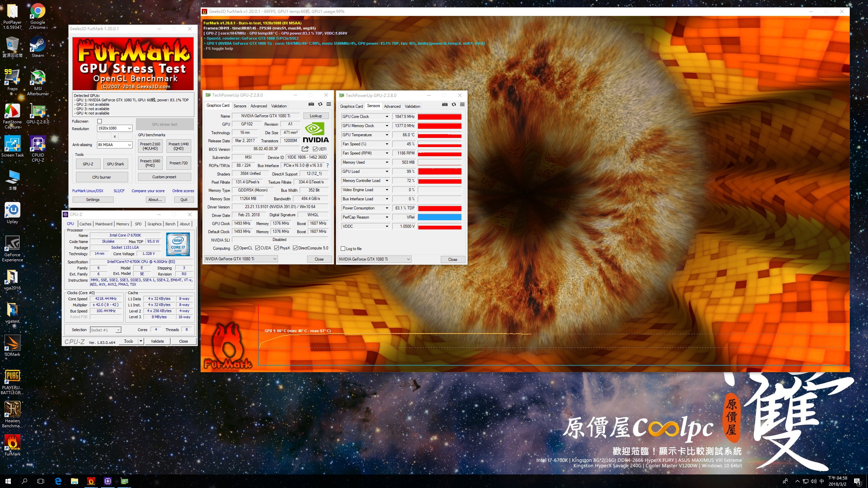Click Validate button in CPU-Z
Image resolution: width=868 pixels, height=488 pixels.
pyautogui.click(x=157, y=341)
